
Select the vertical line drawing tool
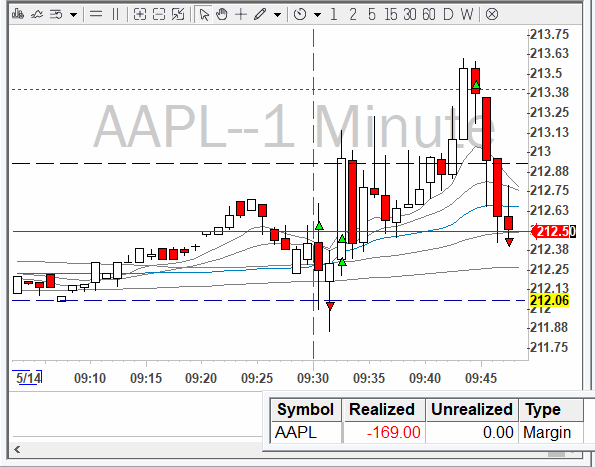(x=115, y=14)
